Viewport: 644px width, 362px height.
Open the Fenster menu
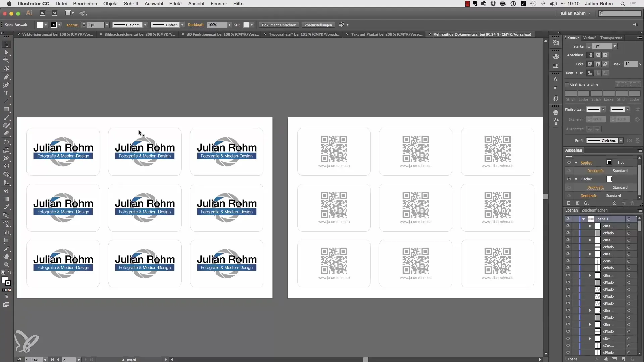pos(219,4)
